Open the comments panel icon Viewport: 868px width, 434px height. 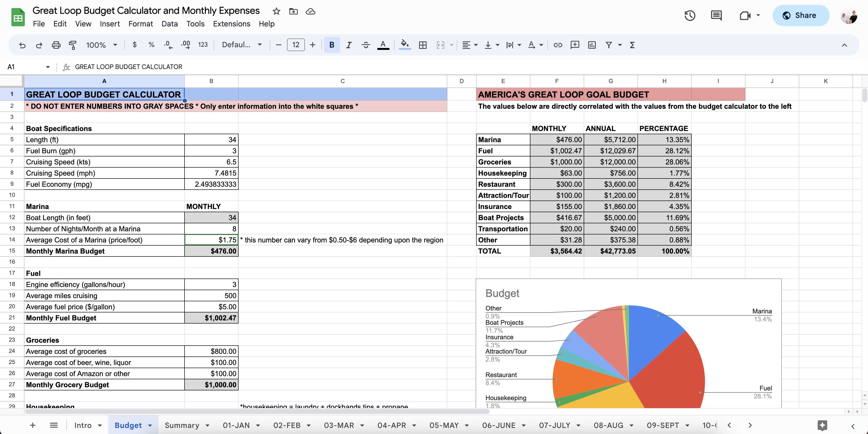[716, 15]
